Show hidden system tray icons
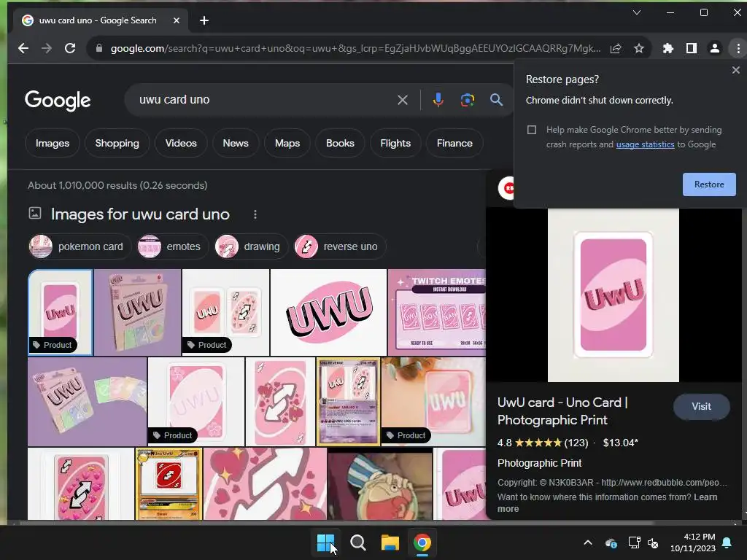Viewport: 747px width, 560px height. (x=588, y=542)
